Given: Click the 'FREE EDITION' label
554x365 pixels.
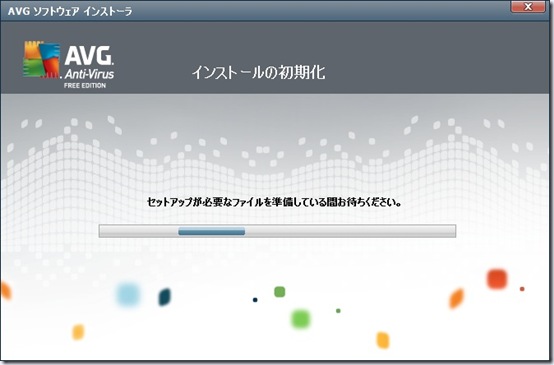Looking at the screenshot, I should click(85, 86).
